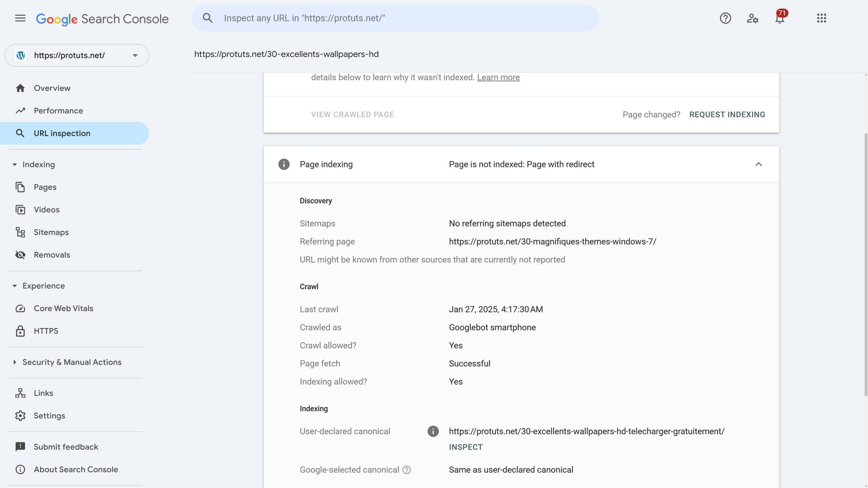Open the Sitemaps page
This screenshot has height=488, width=868.
[x=51, y=232]
